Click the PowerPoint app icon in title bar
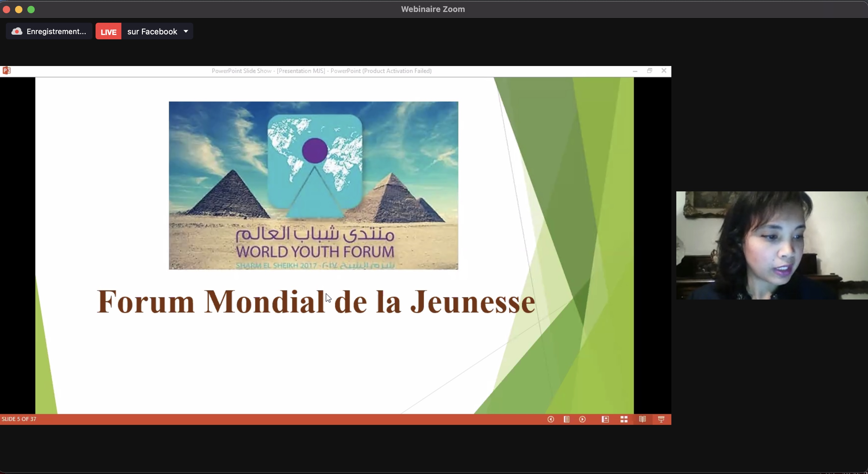This screenshot has height=474, width=868. pyautogui.click(x=7, y=70)
